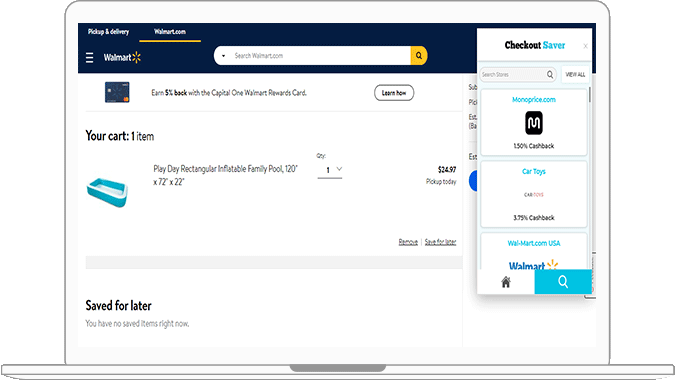Open the Walmart hamburger menu
675x380 pixels.
(x=90, y=58)
